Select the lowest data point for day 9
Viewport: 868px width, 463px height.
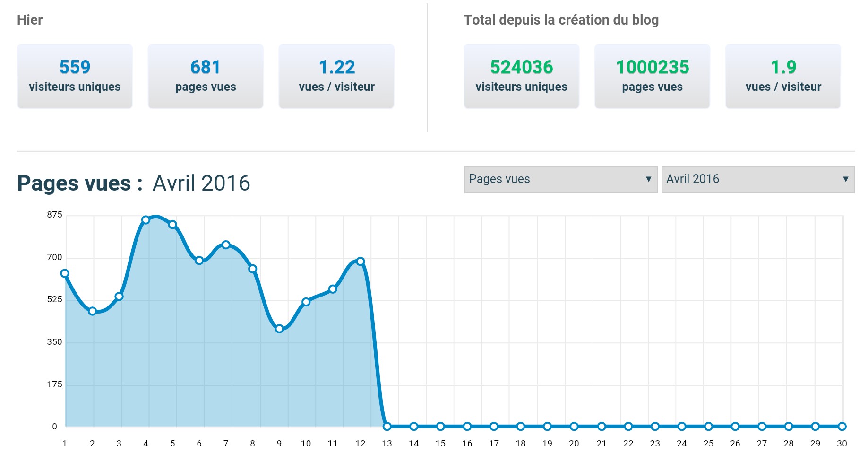coord(279,329)
